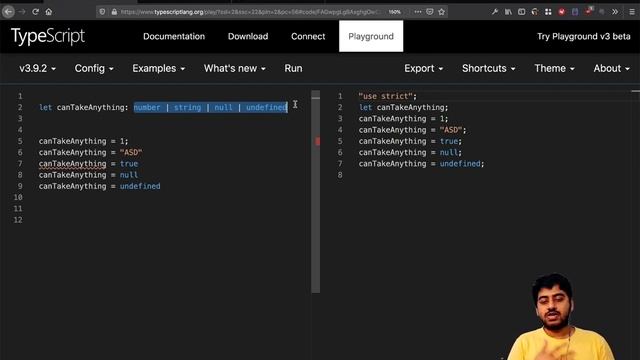640x360 pixels.
Task: Open the v3.9.2 version dropdown
Action: pos(37,68)
